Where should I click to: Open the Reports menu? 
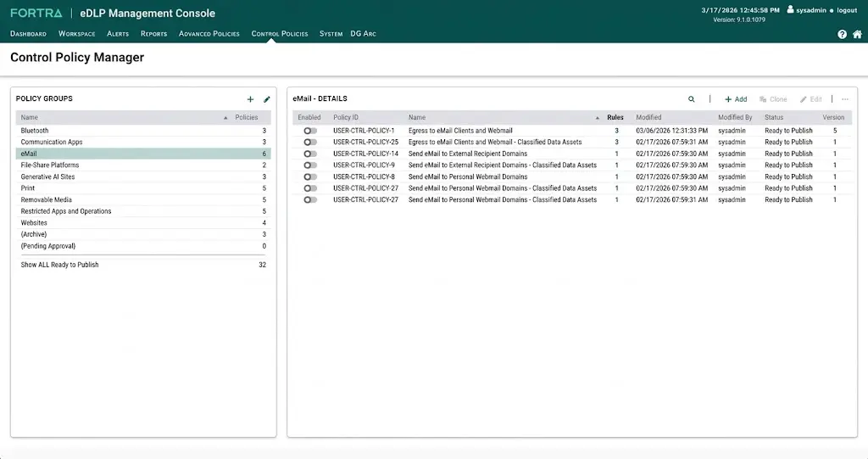154,34
